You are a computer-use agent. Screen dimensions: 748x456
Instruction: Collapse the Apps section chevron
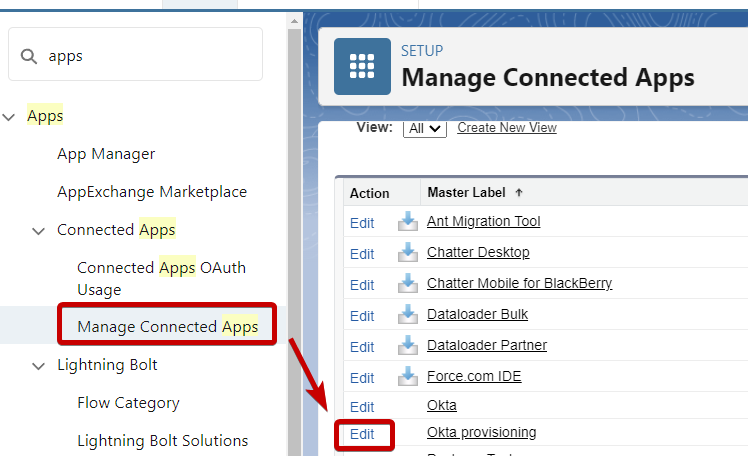[x=9, y=116]
